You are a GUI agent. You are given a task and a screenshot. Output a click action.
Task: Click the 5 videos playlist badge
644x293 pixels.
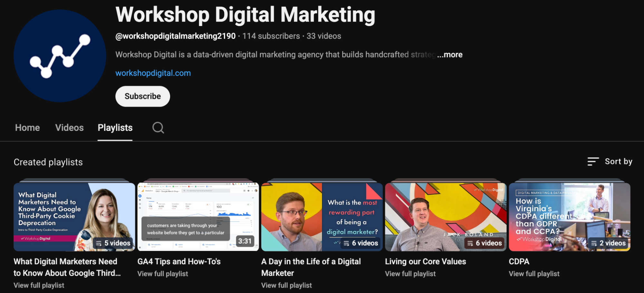click(113, 243)
